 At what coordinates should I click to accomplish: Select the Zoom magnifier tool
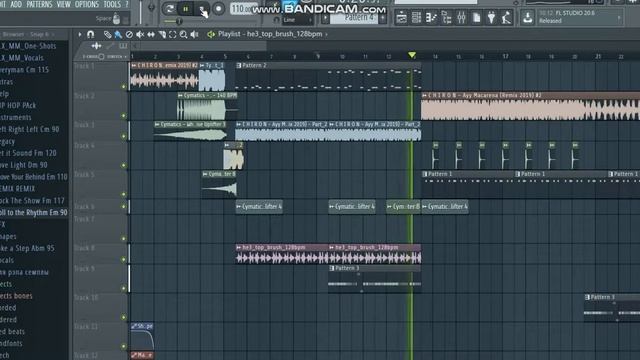pos(184,35)
